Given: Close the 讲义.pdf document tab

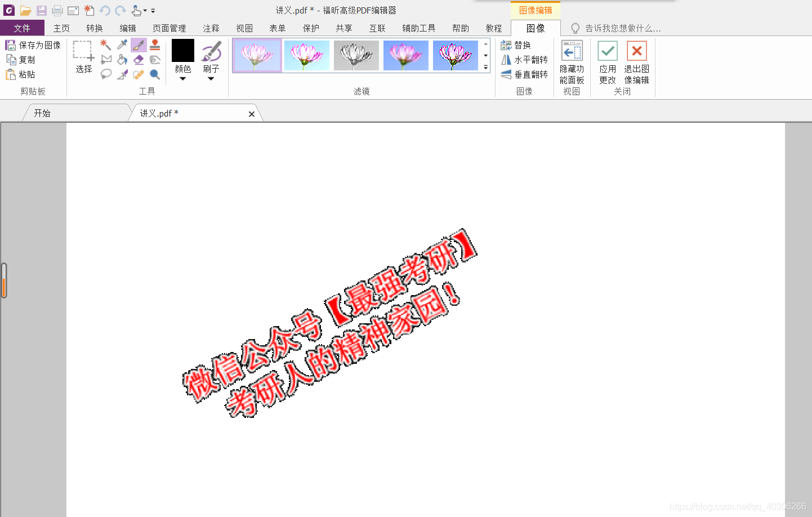Looking at the screenshot, I should tap(252, 114).
